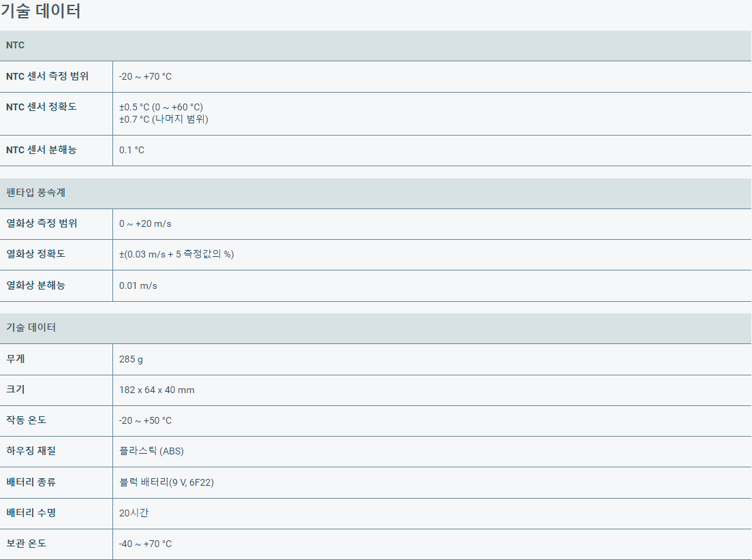752x560 pixels.
Task: Select the NTC 센서 정확도 row label
Action: [x=42, y=107]
